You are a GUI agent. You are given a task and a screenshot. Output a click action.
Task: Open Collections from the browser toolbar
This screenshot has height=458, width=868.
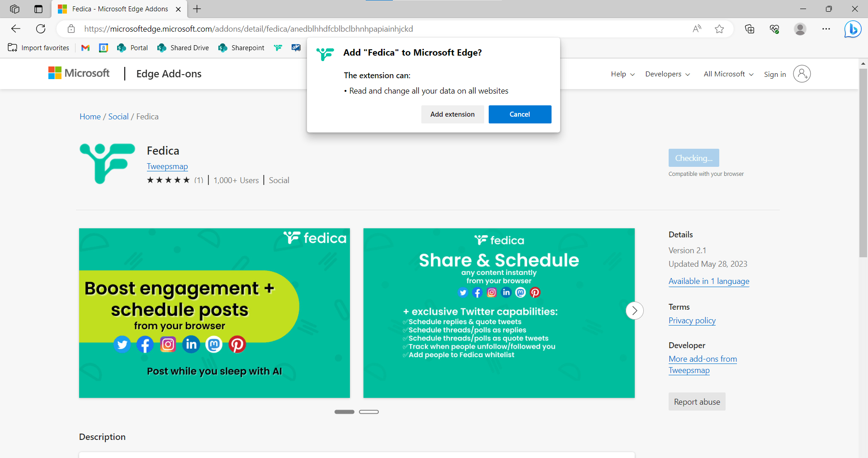pyautogui.click(x=750, y=28)
